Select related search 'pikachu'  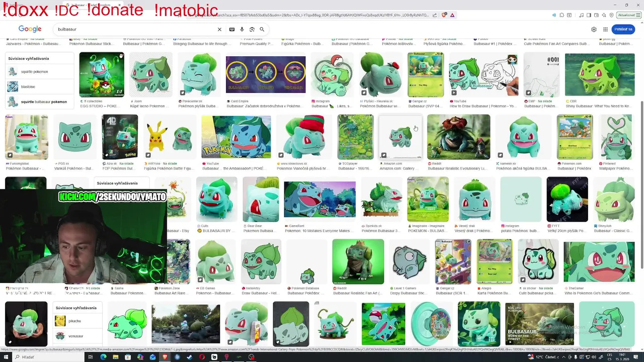click(78, 321)
